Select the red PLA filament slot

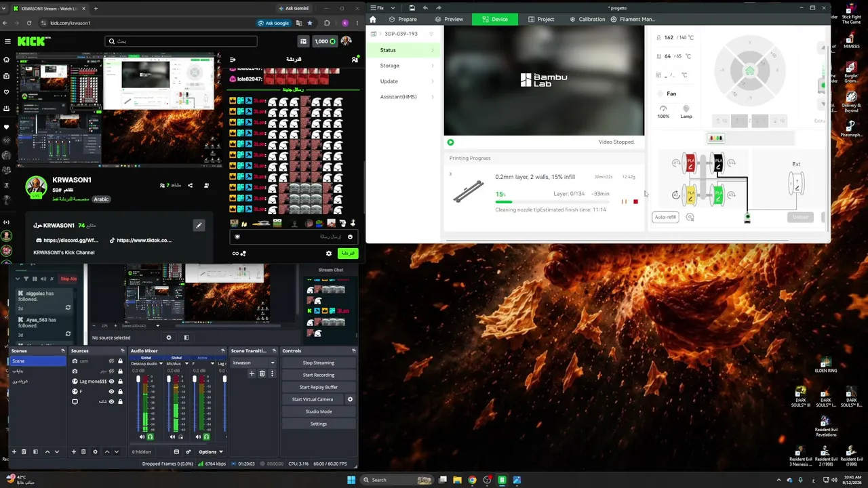tap(690, 163)
